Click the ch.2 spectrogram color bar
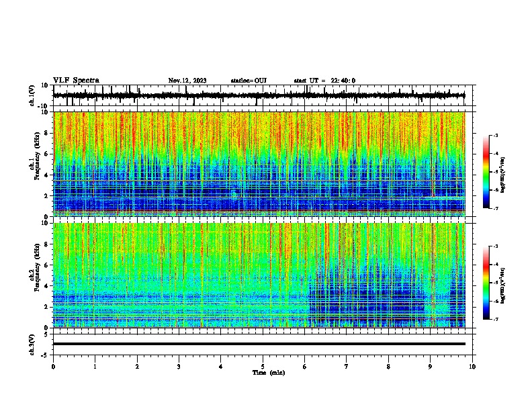Viewport: 532px width, 411px height. [486, 283]
